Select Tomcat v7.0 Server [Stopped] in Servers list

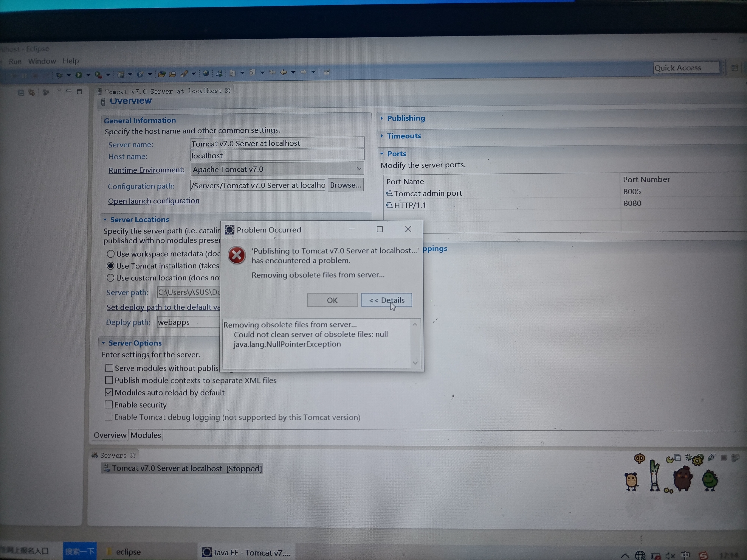(x=182, y=469)
